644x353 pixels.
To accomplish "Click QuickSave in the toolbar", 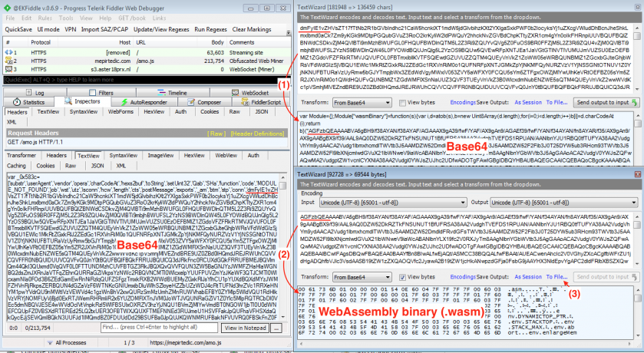I will (18, 30).
